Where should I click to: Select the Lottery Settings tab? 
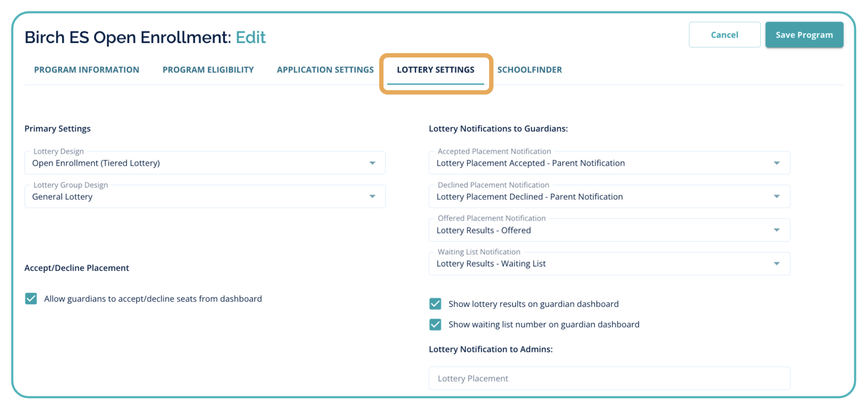click(435, 70)
